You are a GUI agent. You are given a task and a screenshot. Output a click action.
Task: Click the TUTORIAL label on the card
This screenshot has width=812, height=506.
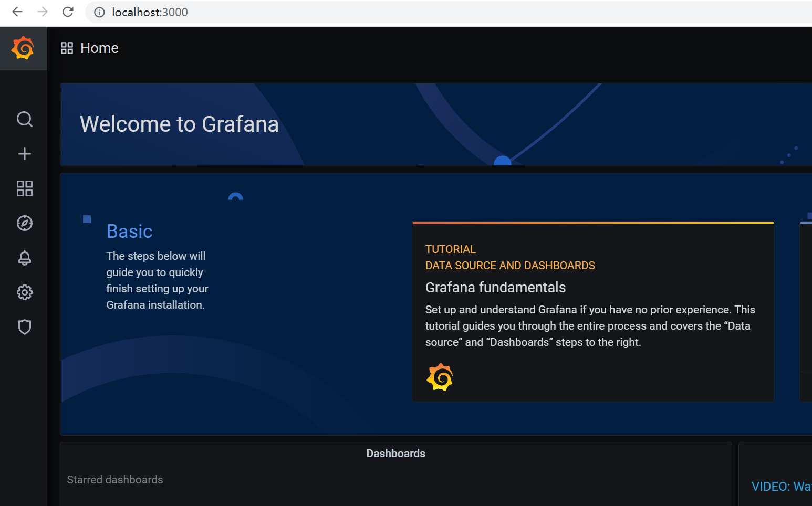pos(451,249)
